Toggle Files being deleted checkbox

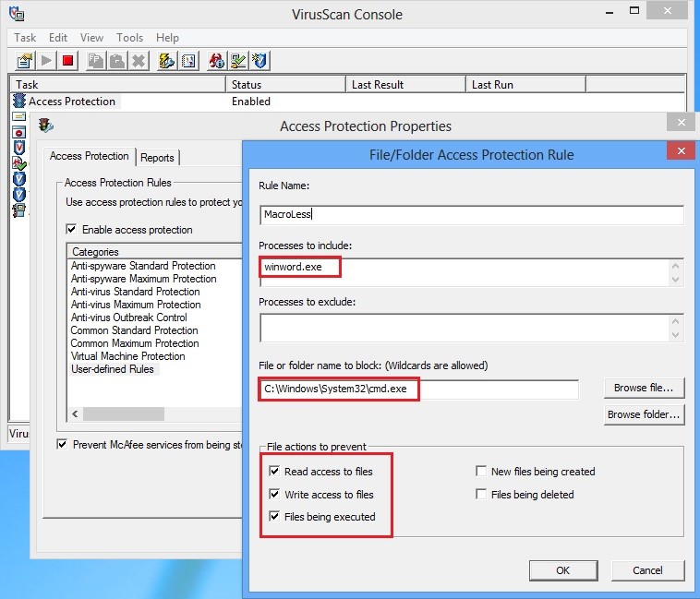[481, 495]
